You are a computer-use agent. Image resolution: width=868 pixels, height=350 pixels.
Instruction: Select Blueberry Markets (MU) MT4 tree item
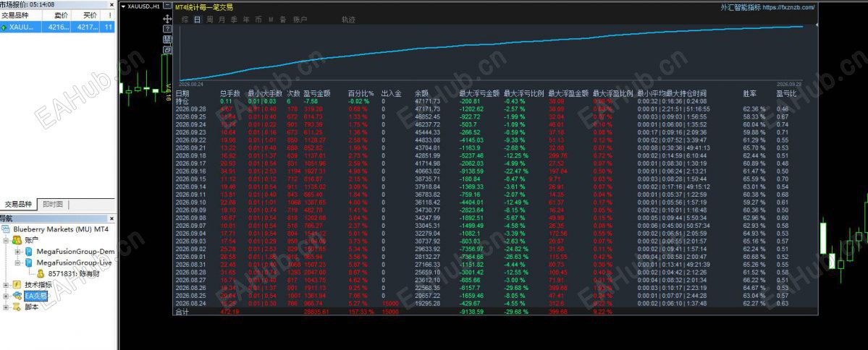pos(60,229)
